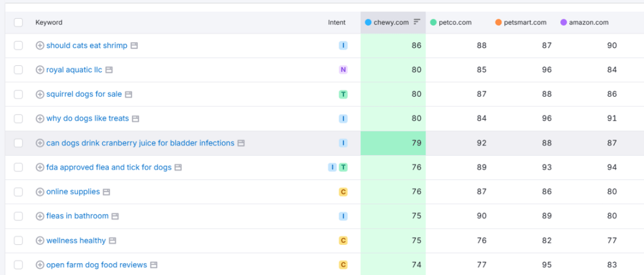Viewport: 644px width, 275px height.
Task: Expand 'can dogs drink cranberry juice' keyword row
Action: coord(40,143)
